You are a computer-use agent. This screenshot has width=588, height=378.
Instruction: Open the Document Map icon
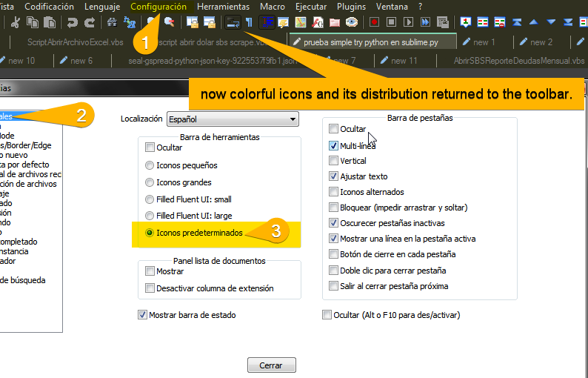click(x=301, y=22)
